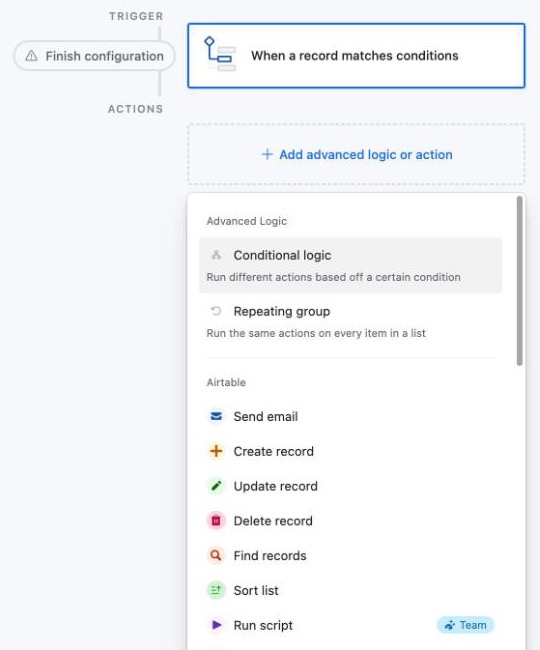The width and height of the screenshot is (540, 650).
Task: Click the plus icon beside Add advanced logic
Action: 267,155
